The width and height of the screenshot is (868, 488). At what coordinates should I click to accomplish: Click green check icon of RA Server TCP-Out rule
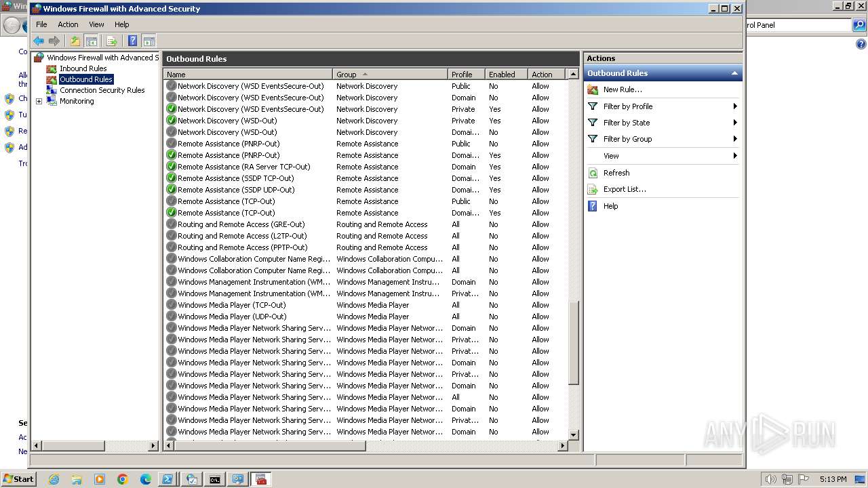(x=171, y=167)
